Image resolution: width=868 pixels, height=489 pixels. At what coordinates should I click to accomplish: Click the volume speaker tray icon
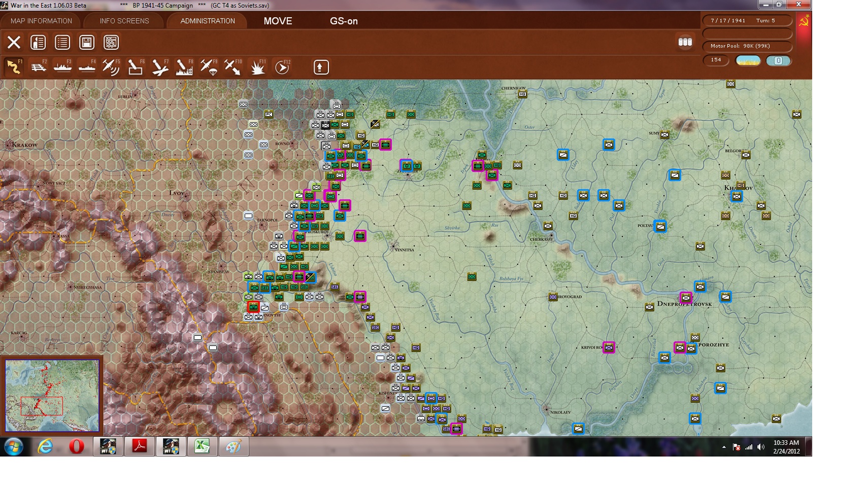coord(760,447)
